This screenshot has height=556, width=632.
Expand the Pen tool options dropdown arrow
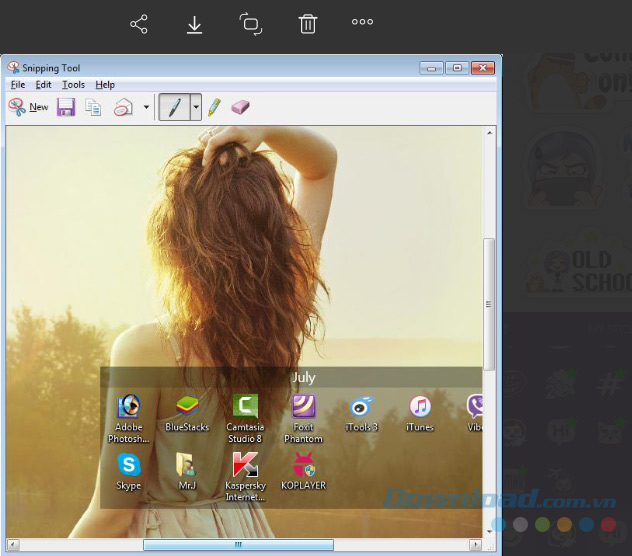pos(196,107)
